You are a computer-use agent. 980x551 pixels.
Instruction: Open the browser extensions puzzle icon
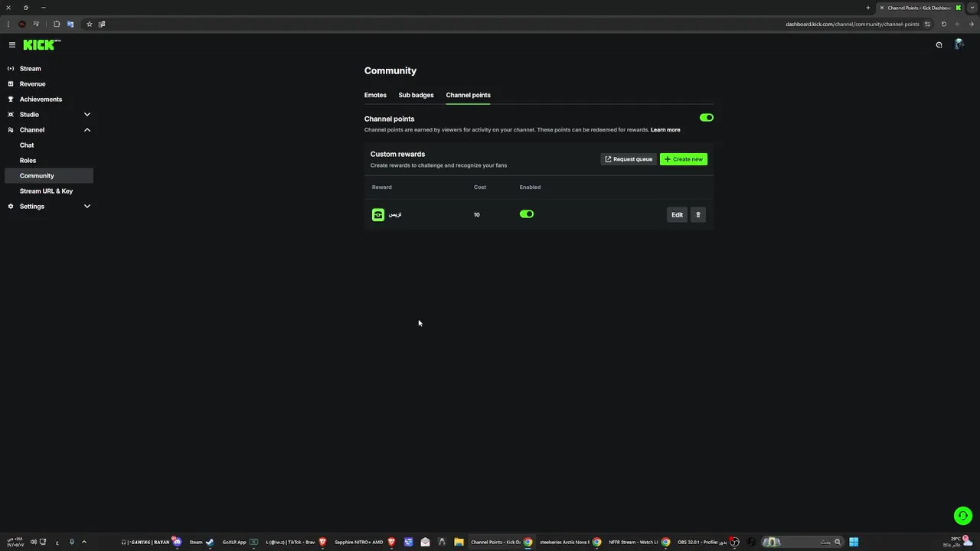(57, 24)
